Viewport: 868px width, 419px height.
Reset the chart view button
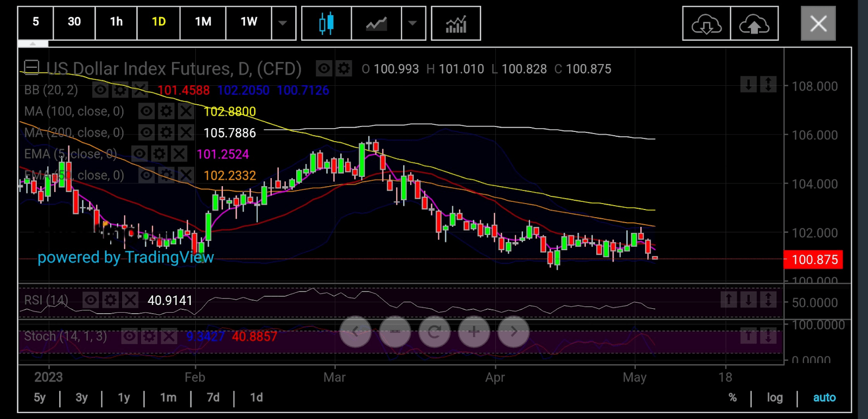435,332
